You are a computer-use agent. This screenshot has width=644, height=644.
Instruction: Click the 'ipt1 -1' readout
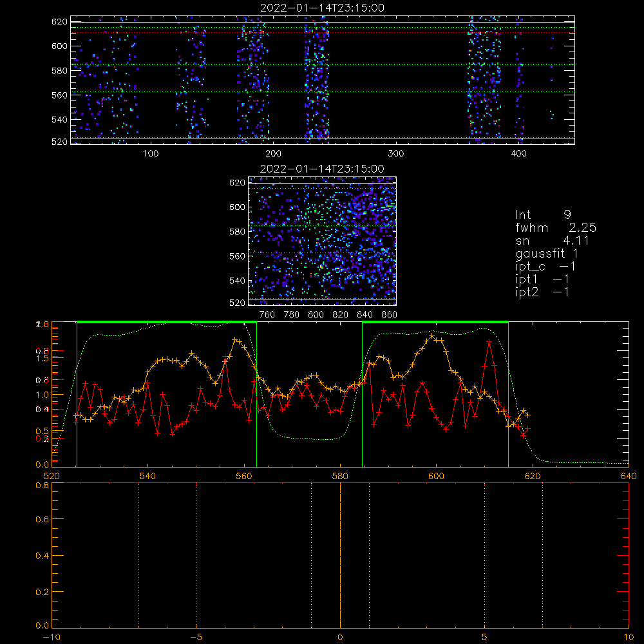coord(542,279)
